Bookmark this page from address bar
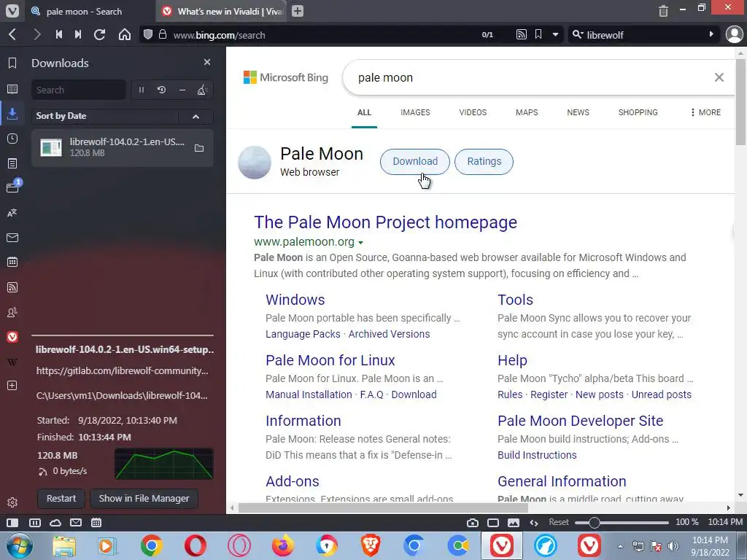The width and height of the screenshot is (747, 560). click(x=538, y=34)
